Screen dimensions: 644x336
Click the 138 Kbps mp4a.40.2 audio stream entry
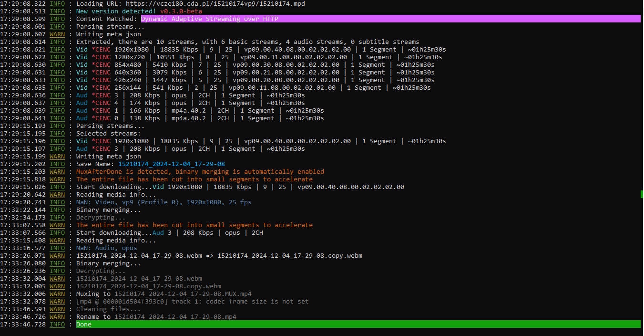point(200,118)
